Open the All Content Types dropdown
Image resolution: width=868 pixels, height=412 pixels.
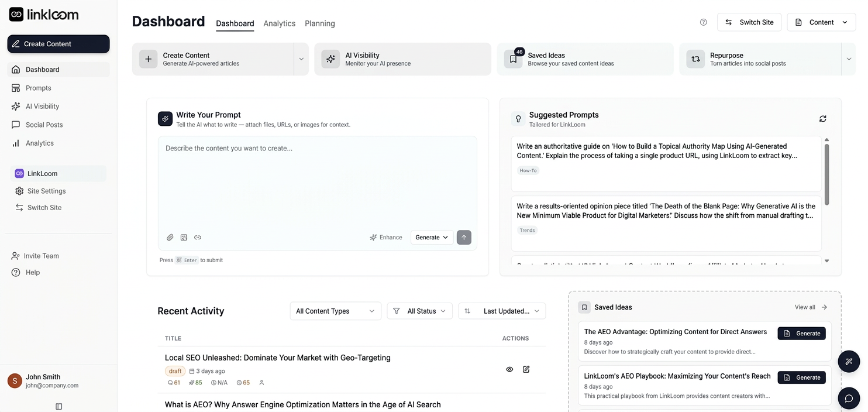[335, 311]
